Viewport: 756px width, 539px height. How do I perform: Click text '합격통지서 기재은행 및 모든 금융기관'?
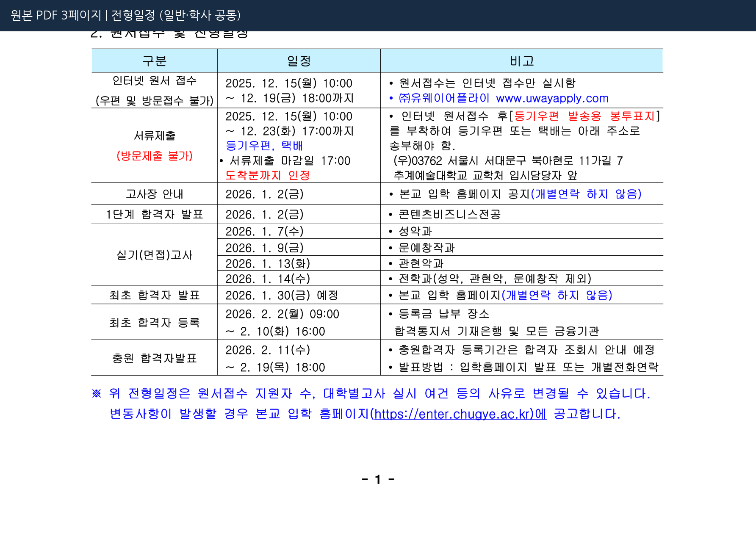497,331
